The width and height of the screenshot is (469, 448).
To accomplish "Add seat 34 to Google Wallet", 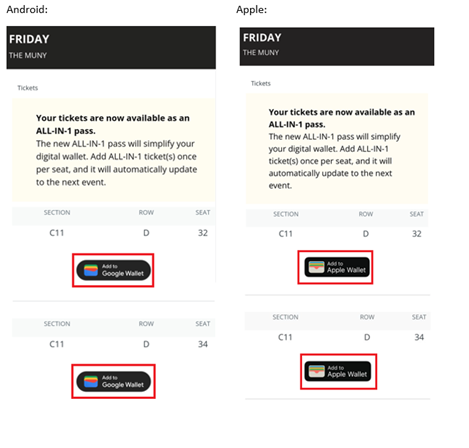I will [x=114, y=381].
